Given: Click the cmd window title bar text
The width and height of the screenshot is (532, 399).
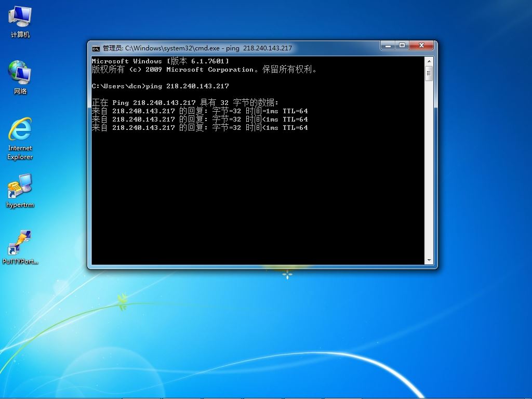Looking at the screenshot, I should (197, 48).
